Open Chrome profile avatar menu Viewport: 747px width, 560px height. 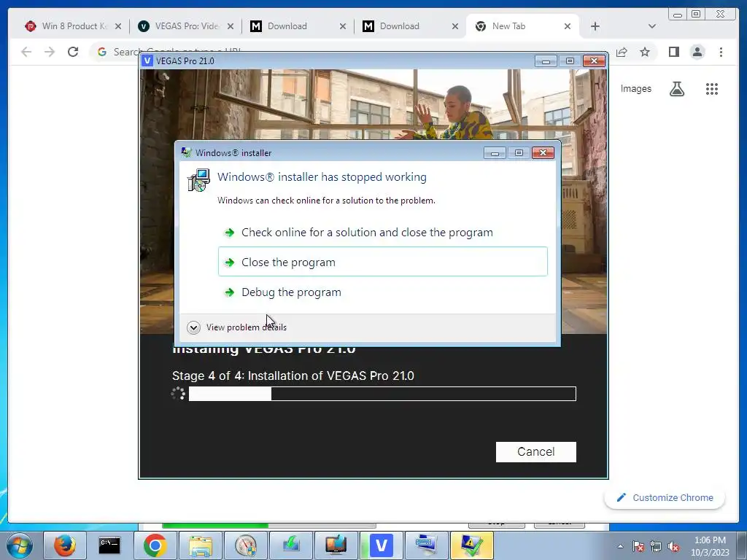coord(697,52)
